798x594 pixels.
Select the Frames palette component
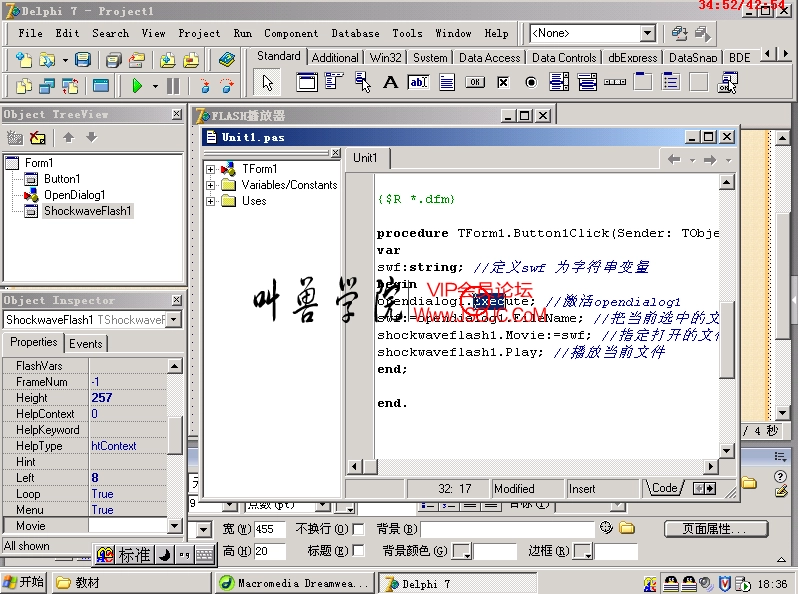pos(307,82)
